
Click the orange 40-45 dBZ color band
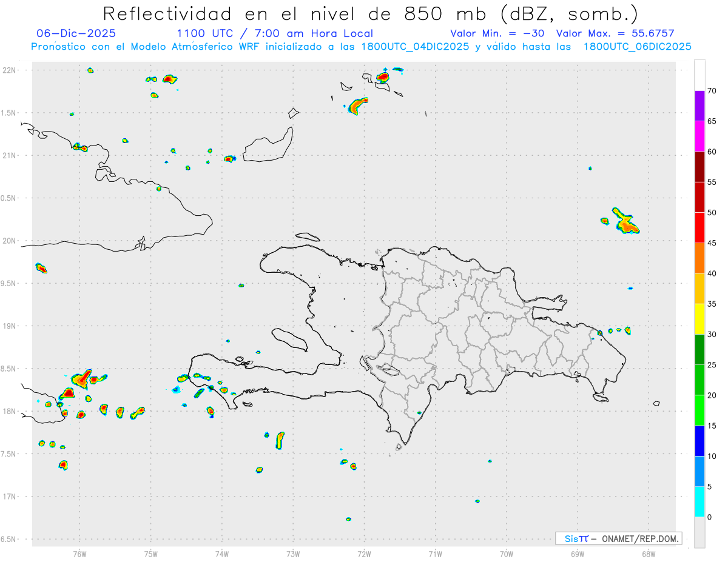tap(699, 258)
